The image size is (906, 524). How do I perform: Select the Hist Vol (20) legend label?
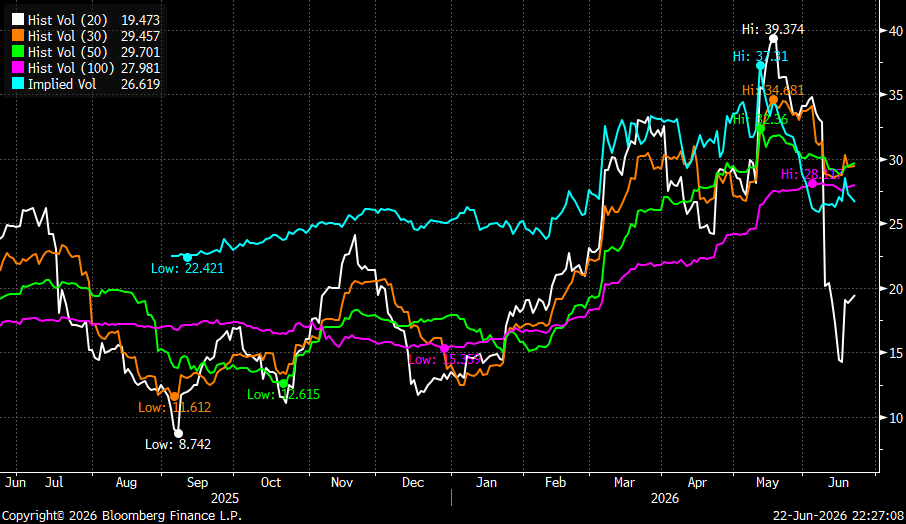click(68, 20)
